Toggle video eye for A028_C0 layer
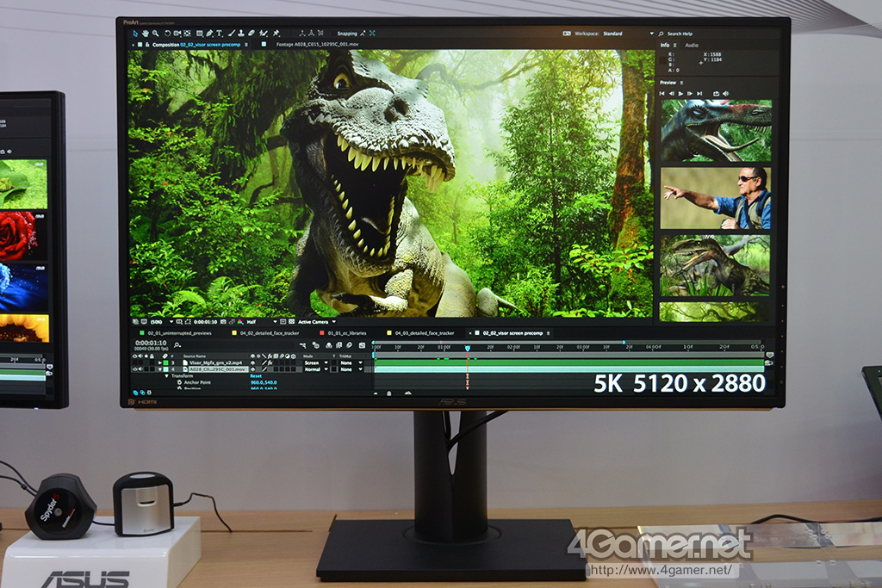 click(134, 369)
